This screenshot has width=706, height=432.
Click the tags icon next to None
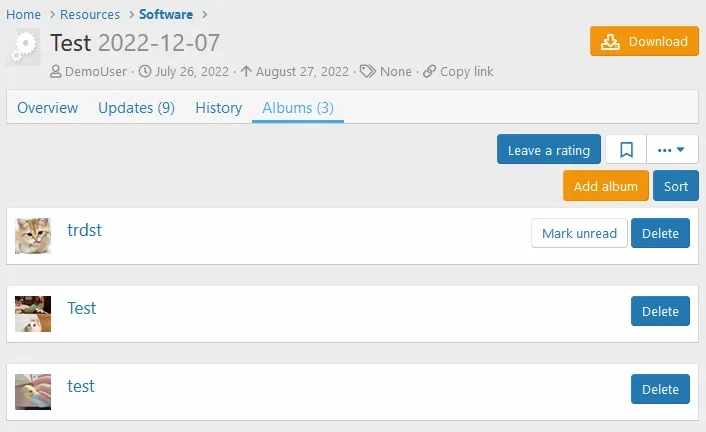tap(367, 71)
